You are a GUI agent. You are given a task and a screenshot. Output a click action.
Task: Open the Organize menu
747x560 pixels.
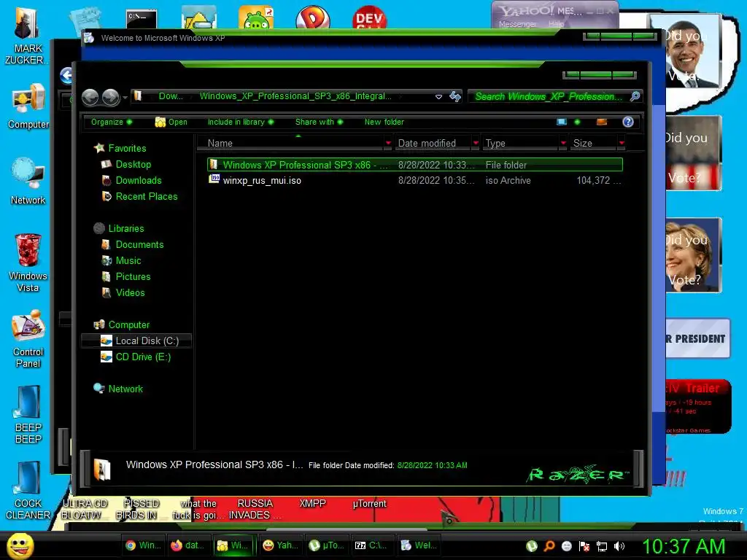[112, 122]
